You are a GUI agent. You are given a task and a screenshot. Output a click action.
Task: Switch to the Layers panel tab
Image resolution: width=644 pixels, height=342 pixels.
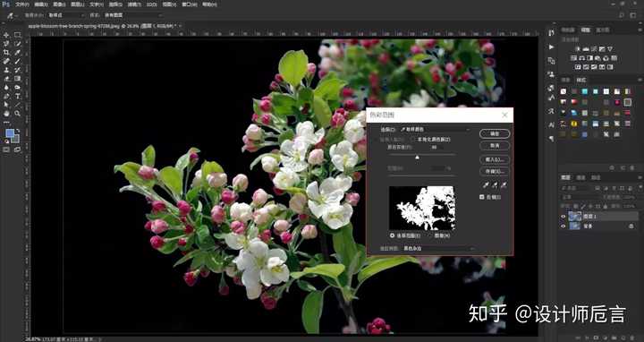566,177
